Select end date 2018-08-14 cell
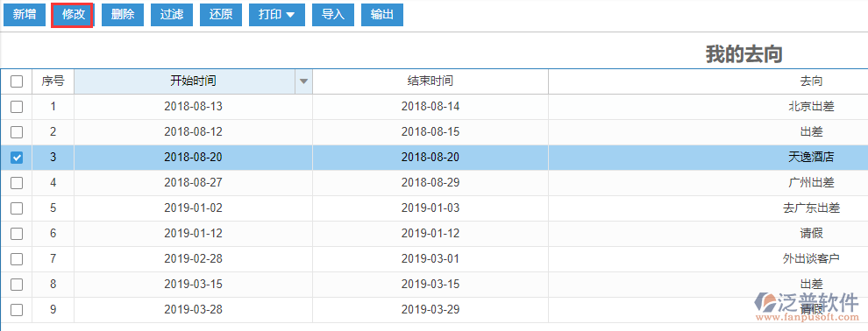This screenshot has width=868, height=331. tap(430, 107)
